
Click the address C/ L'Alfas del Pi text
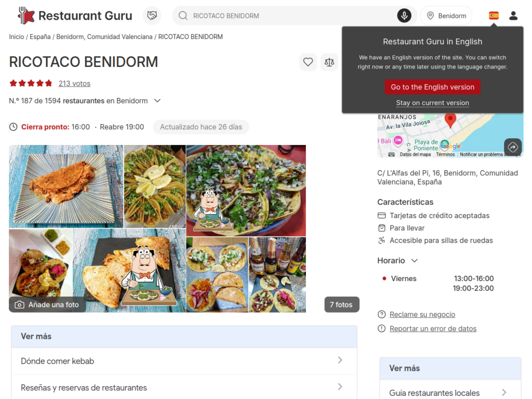point(447,178)
